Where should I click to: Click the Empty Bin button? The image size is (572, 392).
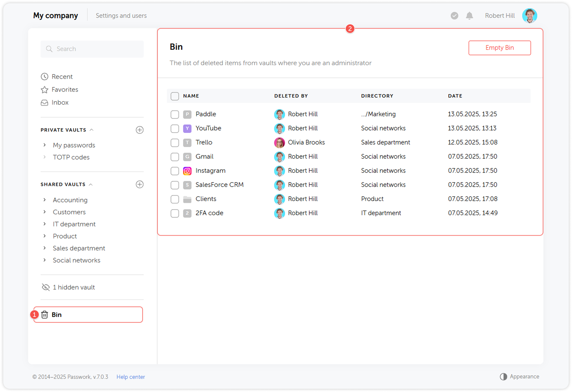click(500, 48)
